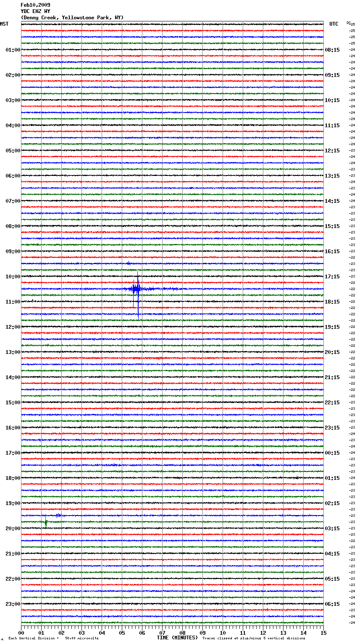This screenshot has width=357, height=644.
Task: Click the 11:15 UTC time label
Action: 332,126
